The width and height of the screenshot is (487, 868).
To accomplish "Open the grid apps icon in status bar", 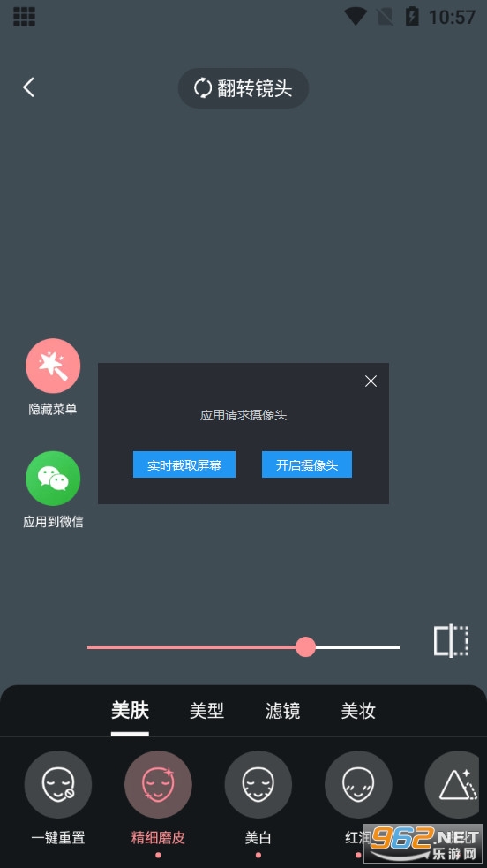I will (24, 17).
